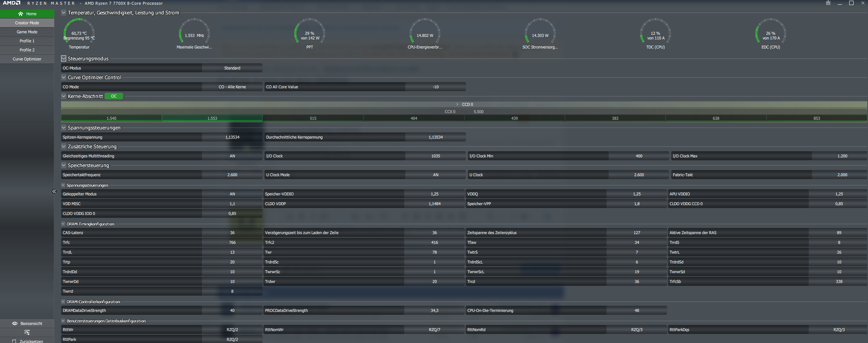Select the core bar showing 1.553

click(x=212, y=118)
